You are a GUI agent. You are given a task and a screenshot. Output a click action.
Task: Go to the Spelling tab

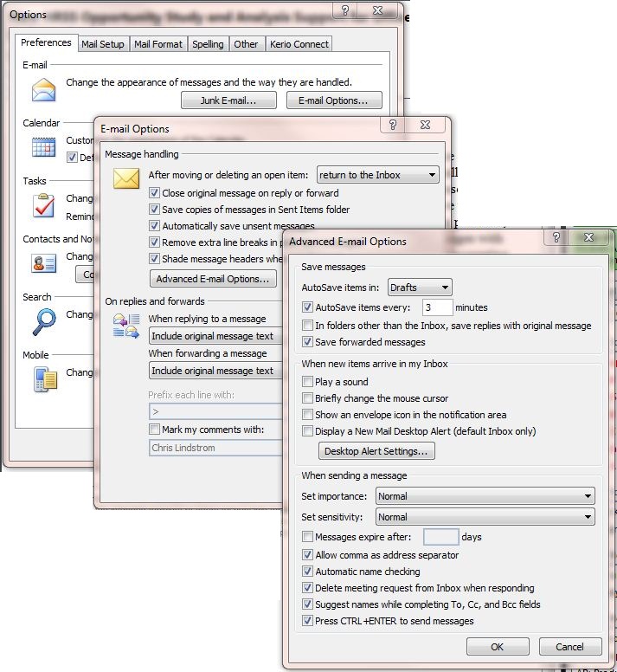click(x=208, y=44)
